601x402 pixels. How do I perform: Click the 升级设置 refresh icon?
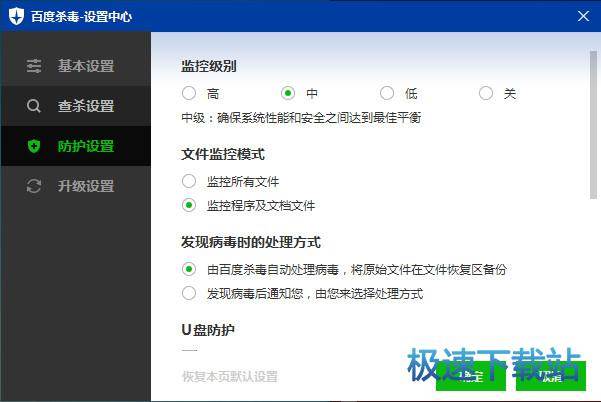(x=34, y=186)
